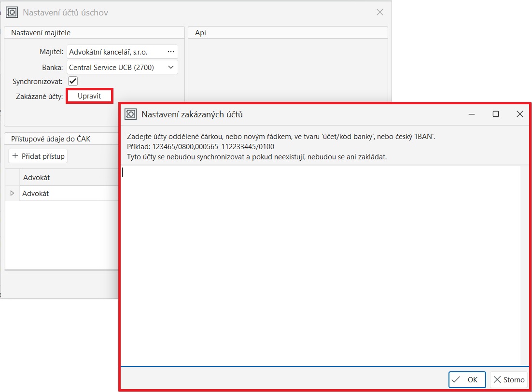Click the safe icon in the Nastavení zakázaných účtů title bar
532x392 pixels.
point(131,114)
